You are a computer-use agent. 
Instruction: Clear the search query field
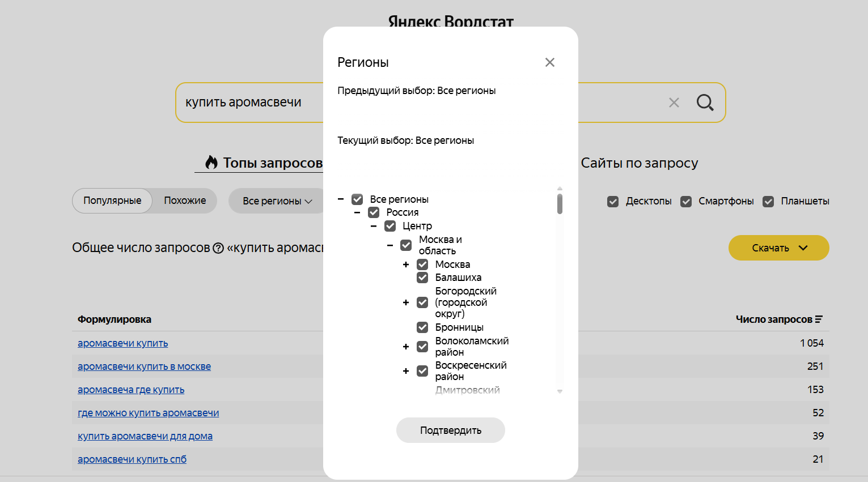tap(674, 103)
